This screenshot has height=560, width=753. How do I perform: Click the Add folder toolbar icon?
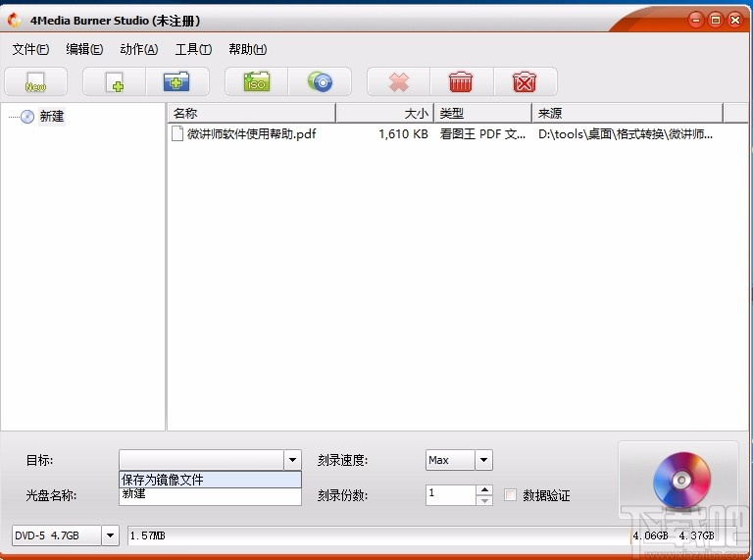(x=176, y=82)
